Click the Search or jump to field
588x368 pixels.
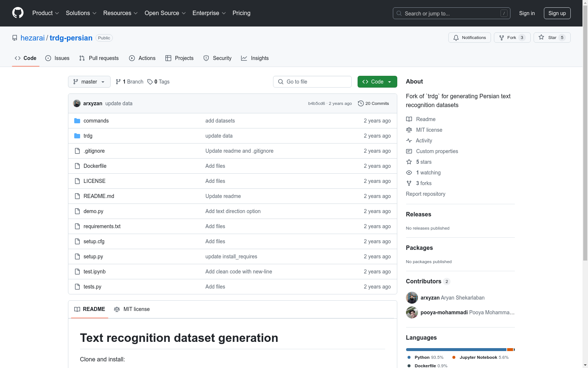click(x=452, y=13)
